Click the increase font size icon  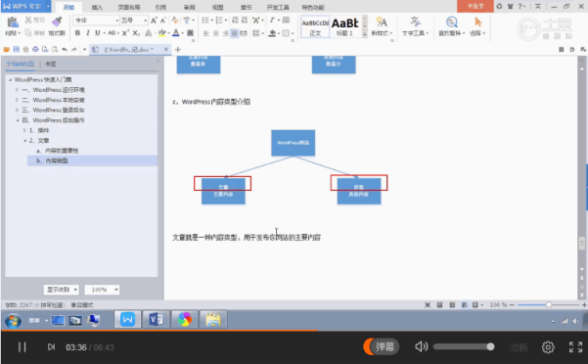click(154, 21)
